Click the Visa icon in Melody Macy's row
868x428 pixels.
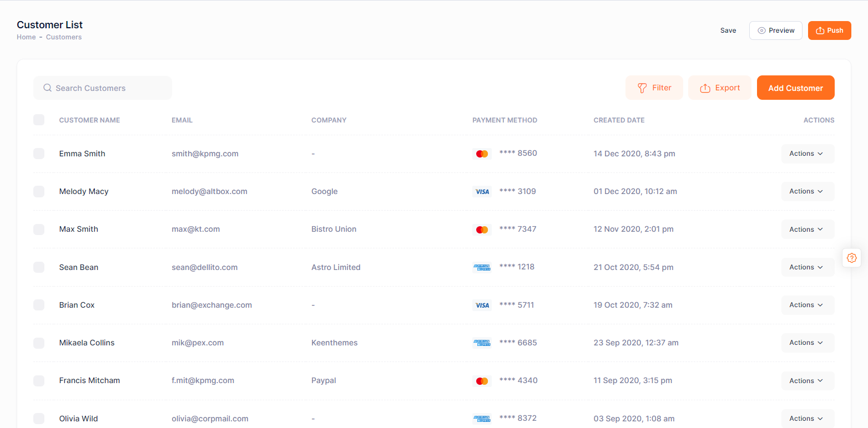482,191
